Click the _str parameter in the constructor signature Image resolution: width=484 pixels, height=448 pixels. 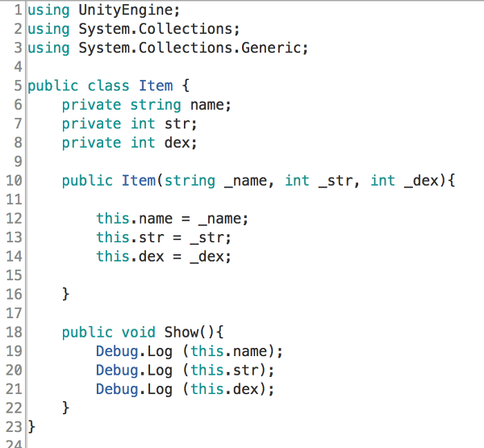(336, 181)
